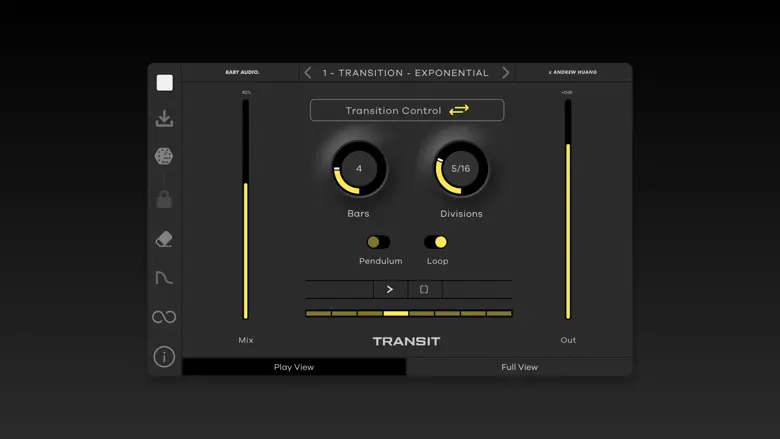Click the infinity link icon

[164, 317]
